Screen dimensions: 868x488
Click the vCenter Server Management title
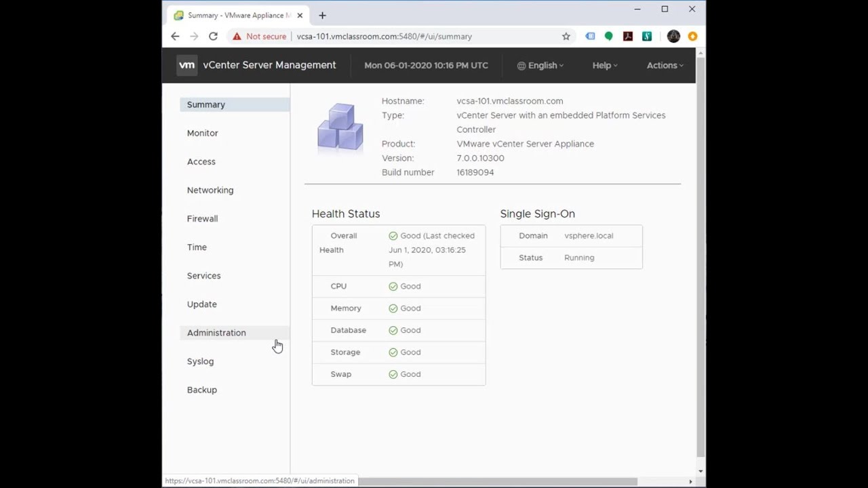click(x=269, y=65)
